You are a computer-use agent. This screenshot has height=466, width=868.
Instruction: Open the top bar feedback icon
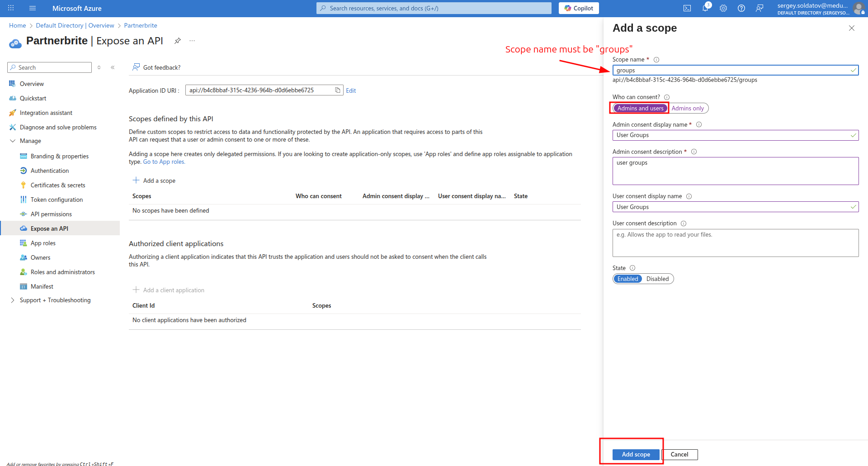pos(759,8)
